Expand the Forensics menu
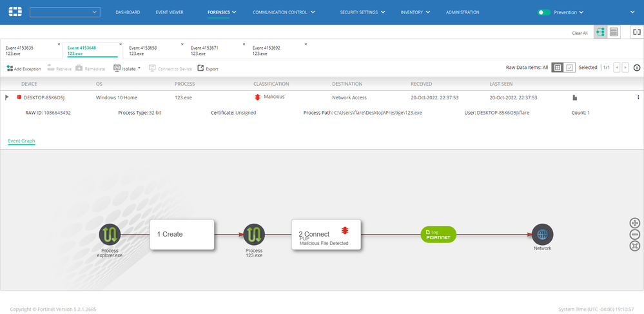This screenshot has height=314, width=644. pos(222,12)
